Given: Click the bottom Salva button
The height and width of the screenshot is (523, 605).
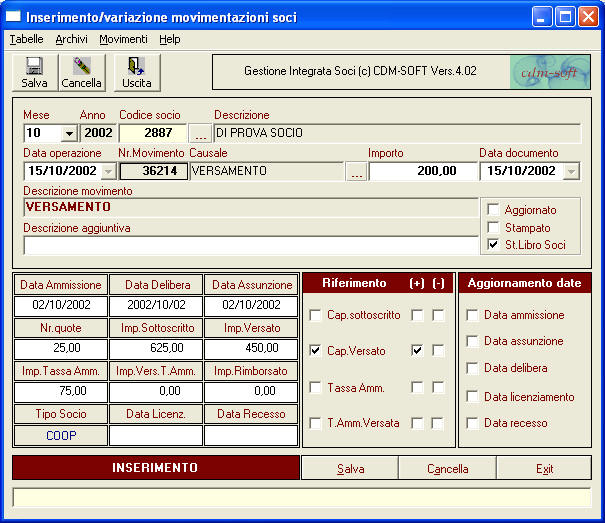Looking at the screenshot, I should [x=350, y=468].
